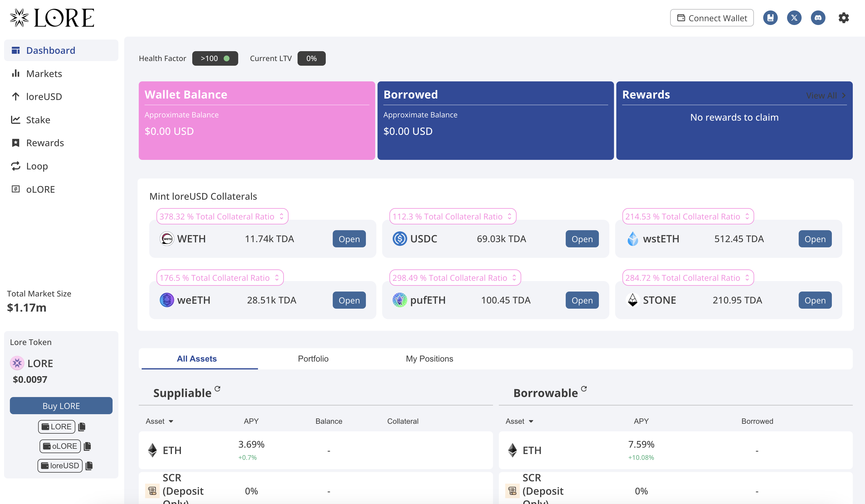Viewport: 865px width, 504px height.
Task: Sort Borrowable table by Asset
Action: pos(519,421)
